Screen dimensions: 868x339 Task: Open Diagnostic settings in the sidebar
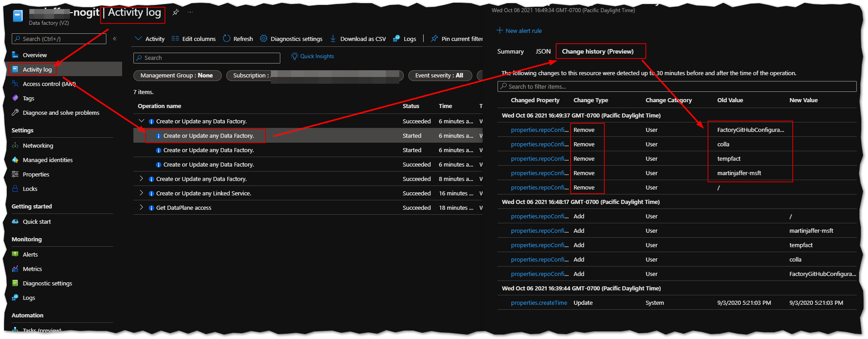47,283
